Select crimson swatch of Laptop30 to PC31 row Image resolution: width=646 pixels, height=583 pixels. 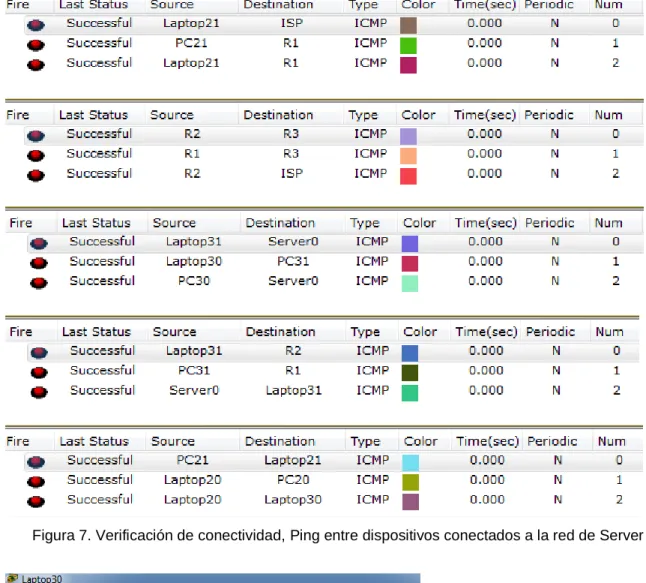tap(410, 263)
